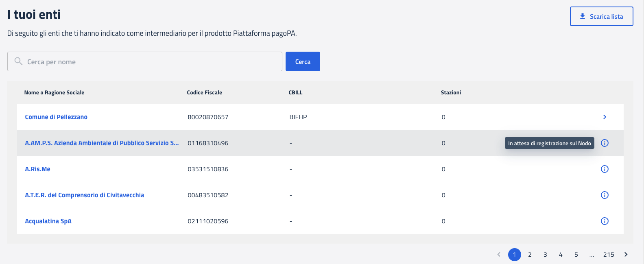The width and height of the screenshot is (644, 264).
Task: Open Comune di Pellezzano row chevron
Action: (605, 117)
